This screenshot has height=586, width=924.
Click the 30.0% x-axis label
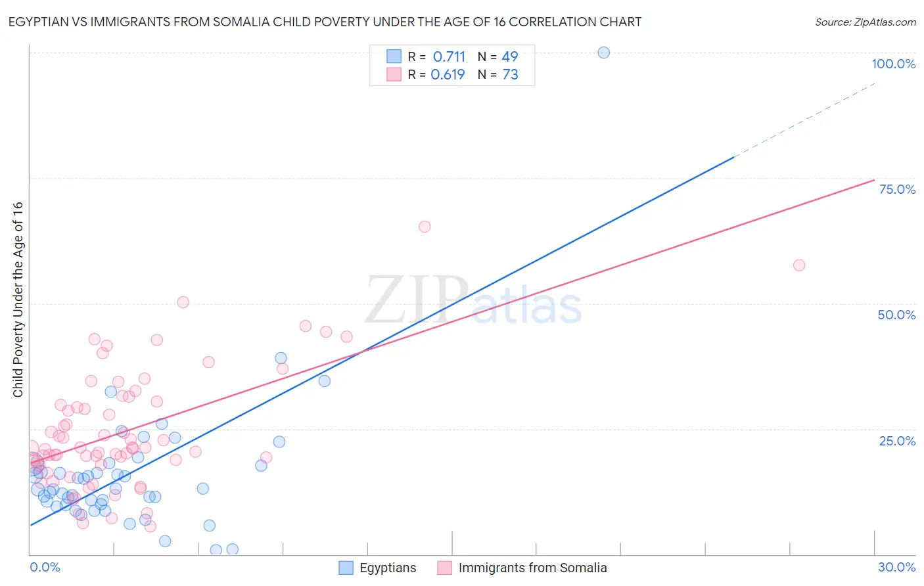[x=896, y=567]
